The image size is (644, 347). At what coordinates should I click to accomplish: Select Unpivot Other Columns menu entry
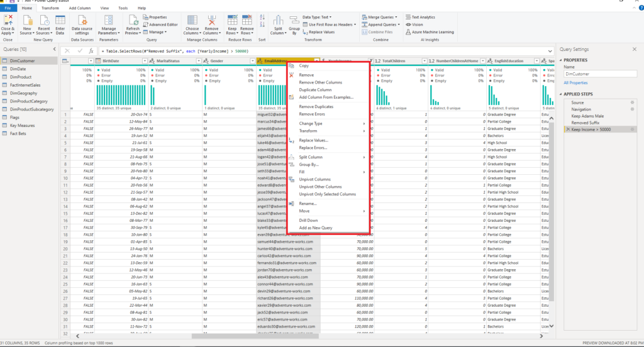pos(320,187)
